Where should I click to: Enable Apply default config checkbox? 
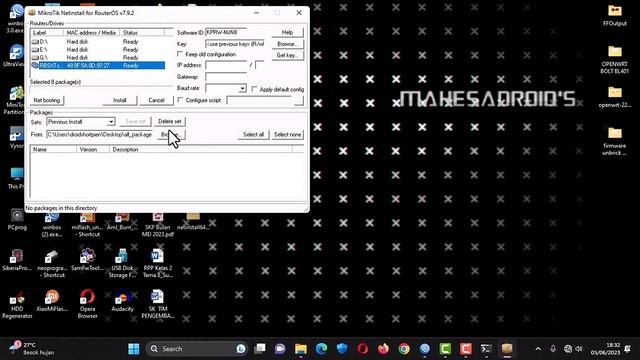click(254, 89)
